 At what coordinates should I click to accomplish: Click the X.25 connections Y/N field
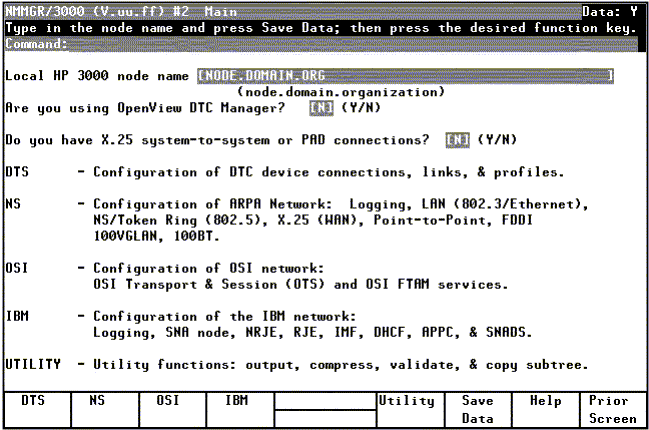coord(457,140)
